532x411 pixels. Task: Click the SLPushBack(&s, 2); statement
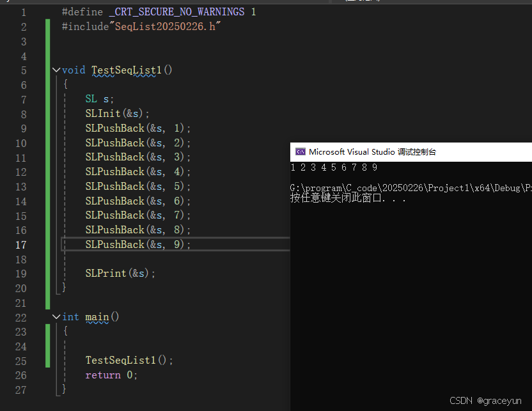(137, 143)
